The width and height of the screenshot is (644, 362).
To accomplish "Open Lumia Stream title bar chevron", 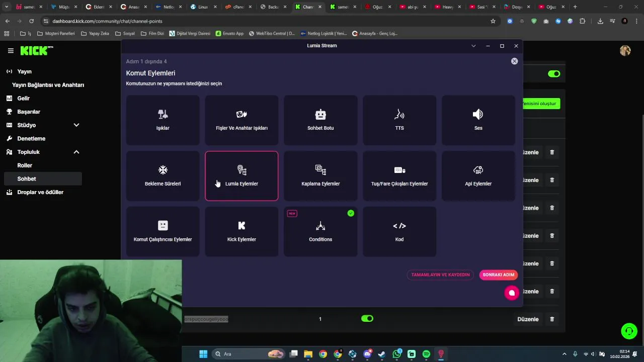I will pos(473,46).
